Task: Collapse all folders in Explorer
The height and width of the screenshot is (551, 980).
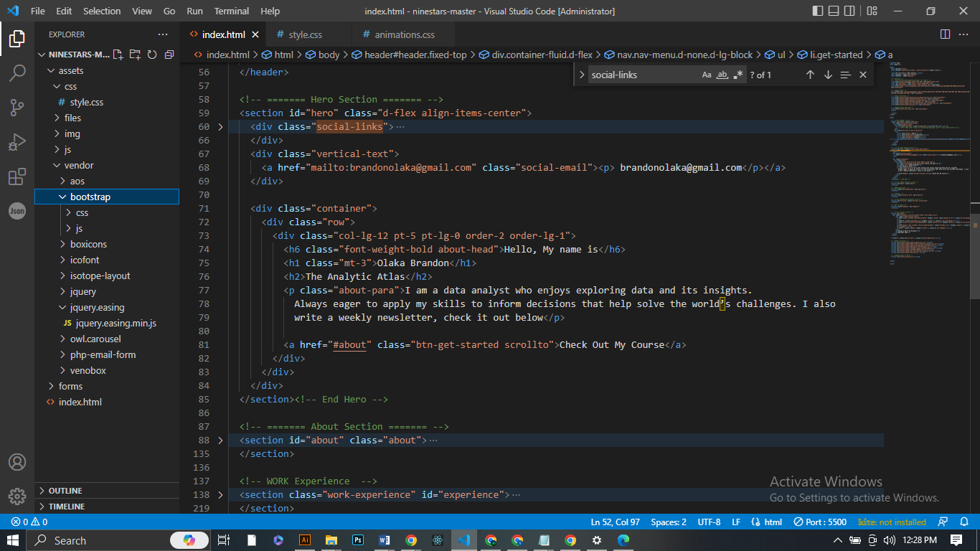Action: [169, 55]
